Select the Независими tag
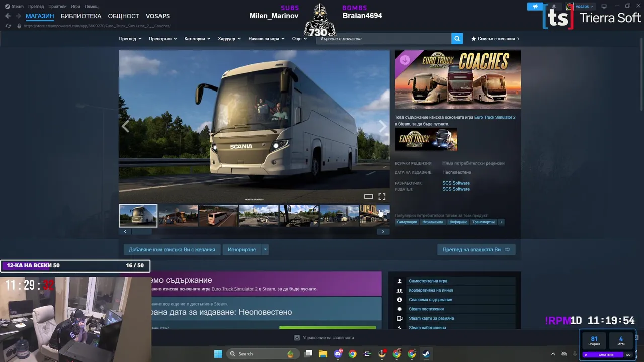Screen dimensions: 644x362 [x=433, y=222]
